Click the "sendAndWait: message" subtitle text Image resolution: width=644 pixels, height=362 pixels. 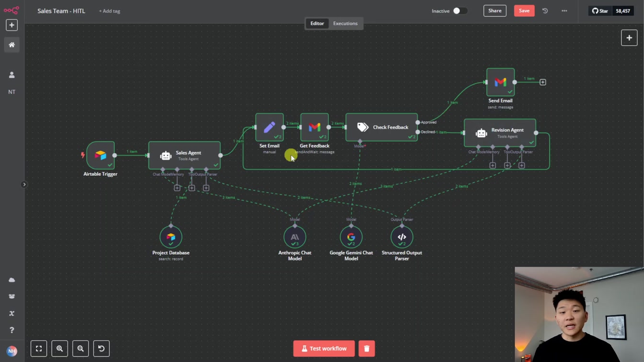click(314, 152)
